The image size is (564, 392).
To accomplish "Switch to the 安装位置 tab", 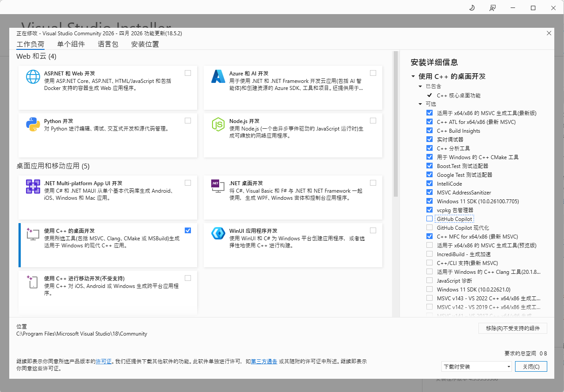I will tap(145, 44).
